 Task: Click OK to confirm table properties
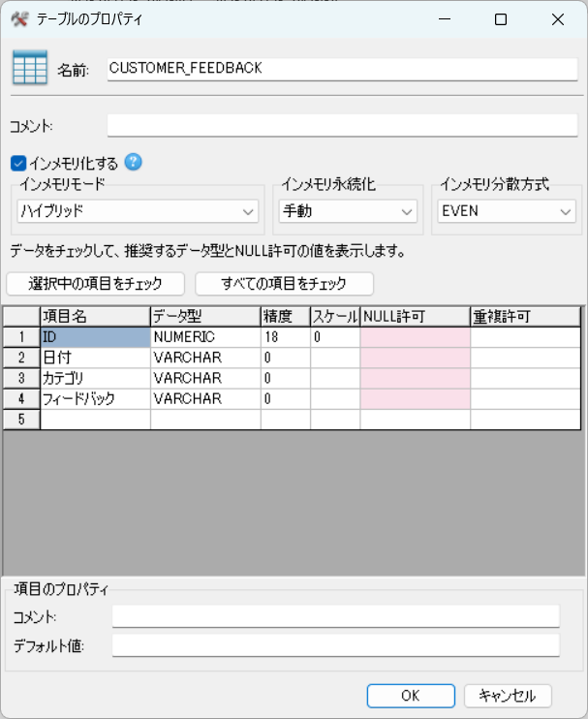pyautogui.click(x=410, y=695)
